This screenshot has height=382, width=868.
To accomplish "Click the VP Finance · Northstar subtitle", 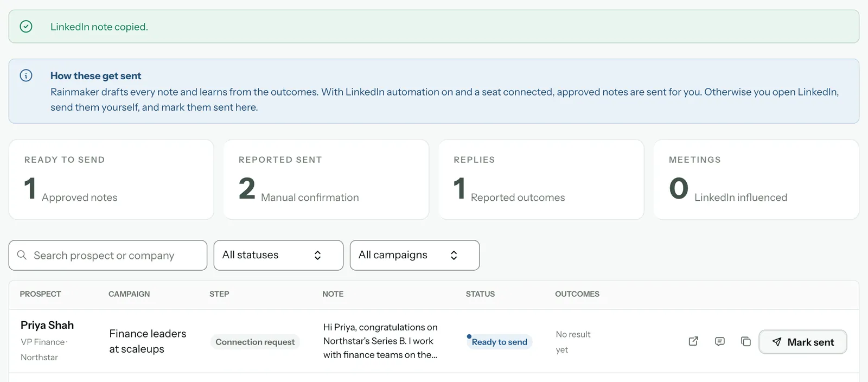I will pos(44,349).
